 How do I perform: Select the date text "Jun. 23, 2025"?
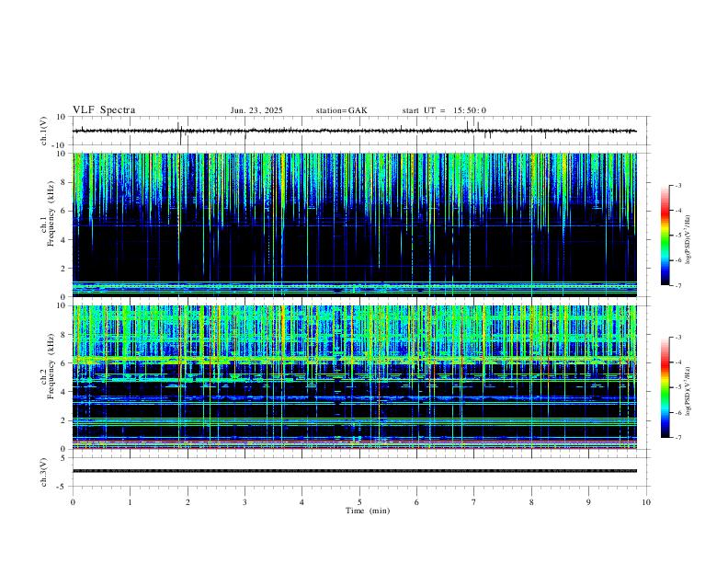pos(256,110)
